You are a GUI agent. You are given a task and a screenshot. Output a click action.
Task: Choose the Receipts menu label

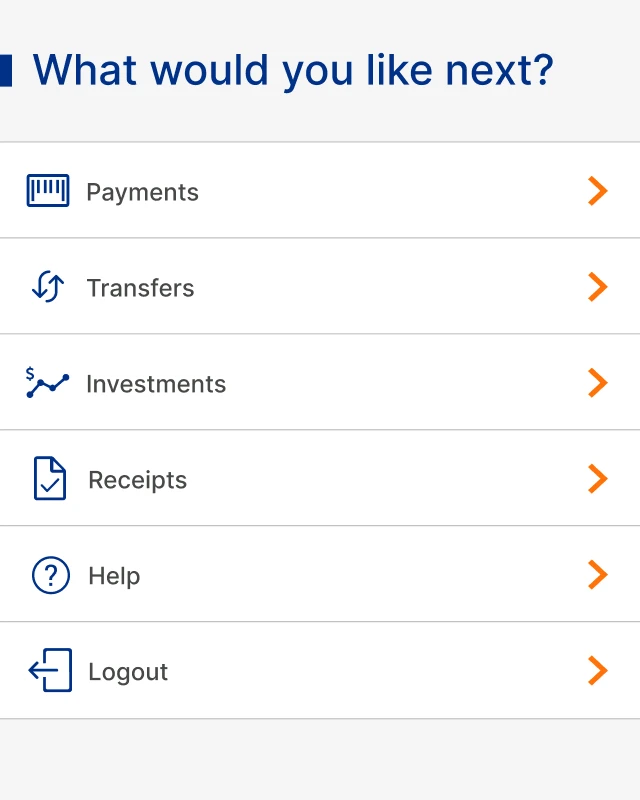pos(137,480)
